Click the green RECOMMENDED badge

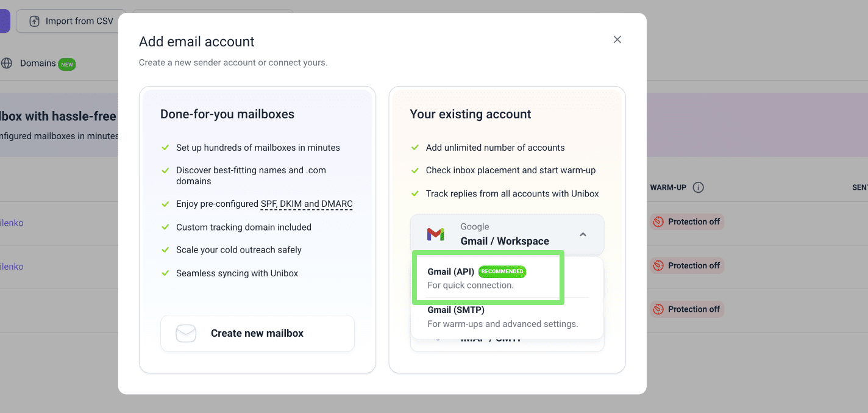click(x=502, y=271)
